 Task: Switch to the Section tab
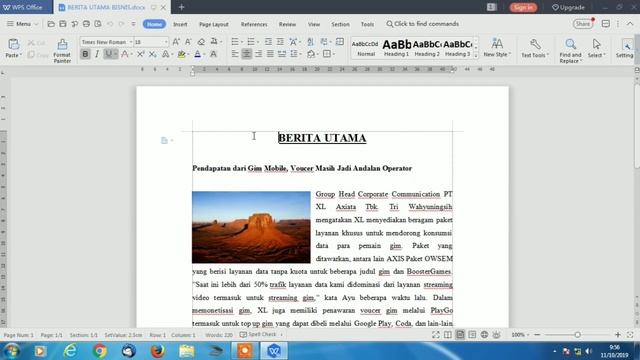340,24
